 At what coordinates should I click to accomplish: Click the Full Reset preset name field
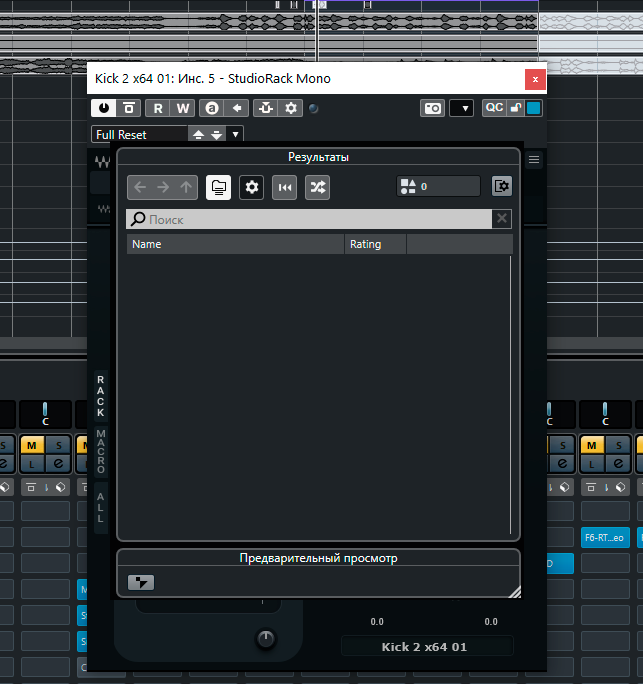click(139, 134)
